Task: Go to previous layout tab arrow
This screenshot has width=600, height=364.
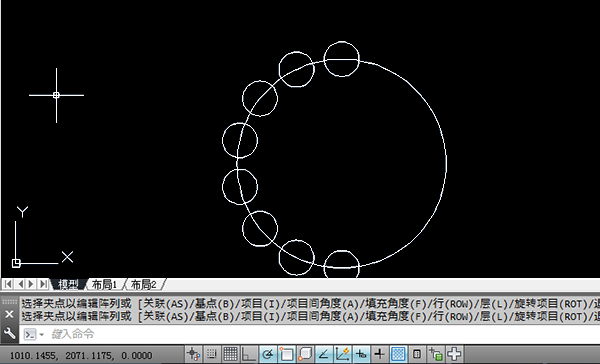Action: (20, 284)
